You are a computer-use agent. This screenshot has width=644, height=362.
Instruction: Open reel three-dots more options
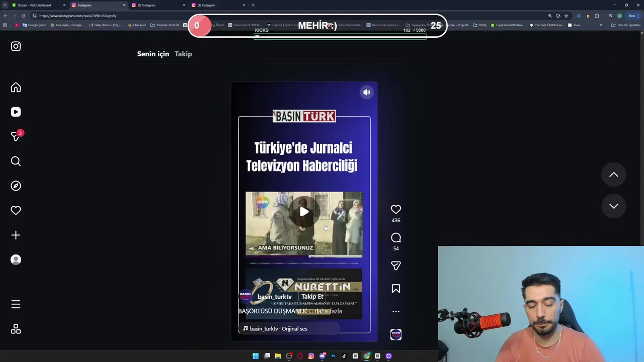[x=396, y=311]
